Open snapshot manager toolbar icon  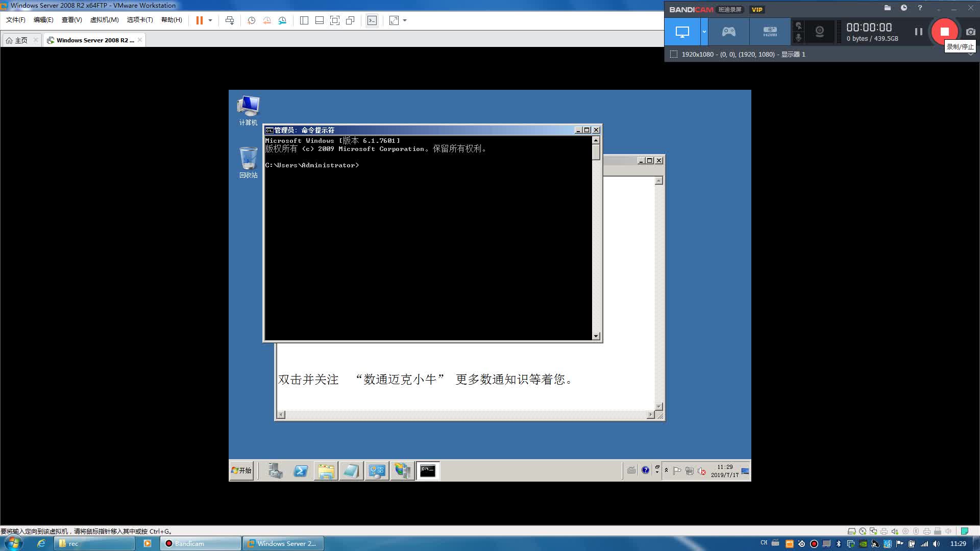pyautogui.click(x=282, y=20)
